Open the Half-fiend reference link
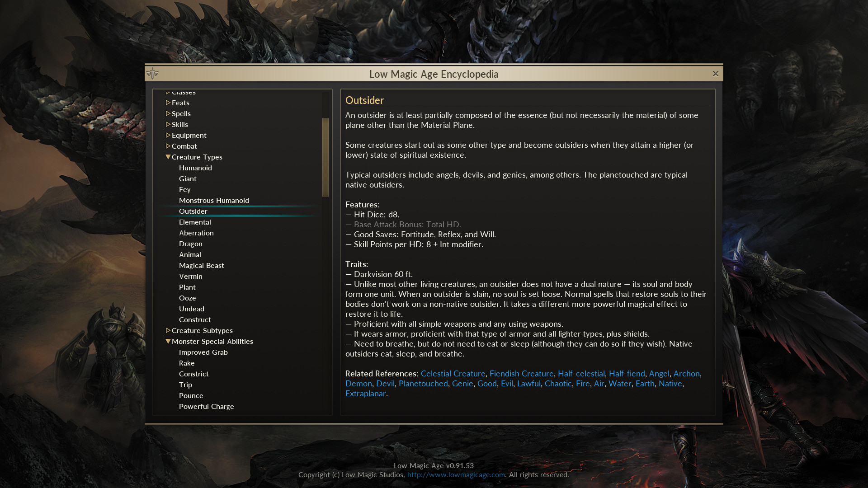The height and width of the screenshot is (488, 868). pos(627,374)
